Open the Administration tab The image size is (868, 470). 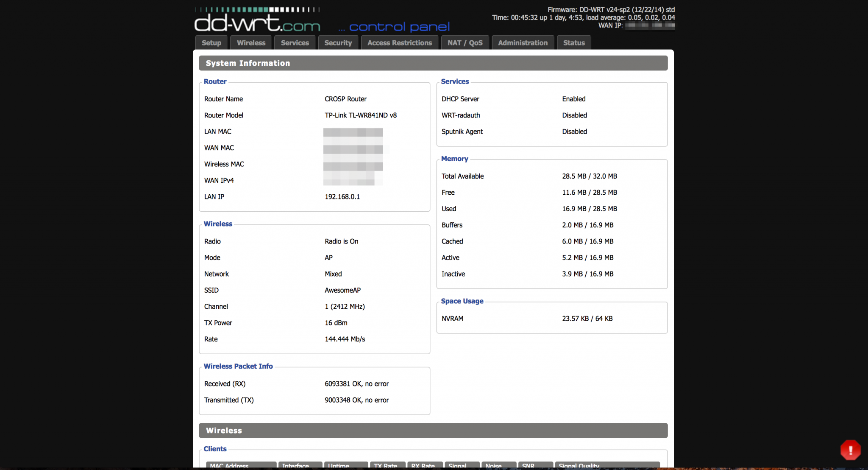(523, 43)
